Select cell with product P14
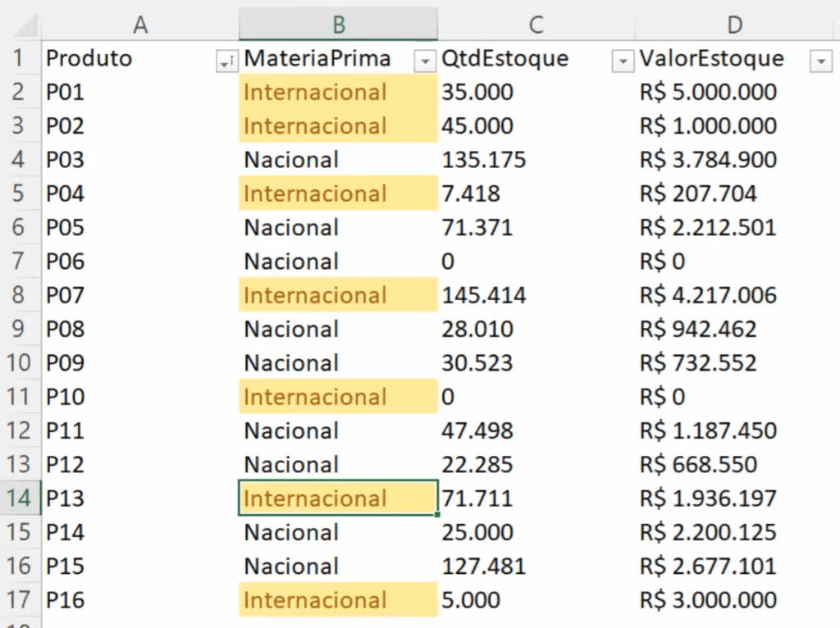This screenshot has height=628, width=840. tap(140, 532)
